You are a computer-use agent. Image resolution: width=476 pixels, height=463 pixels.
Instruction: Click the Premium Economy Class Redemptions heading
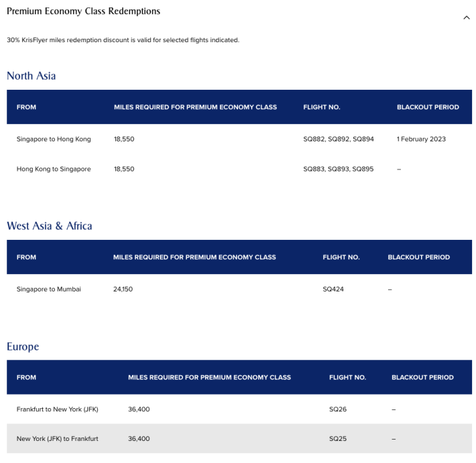pos(83,11)
